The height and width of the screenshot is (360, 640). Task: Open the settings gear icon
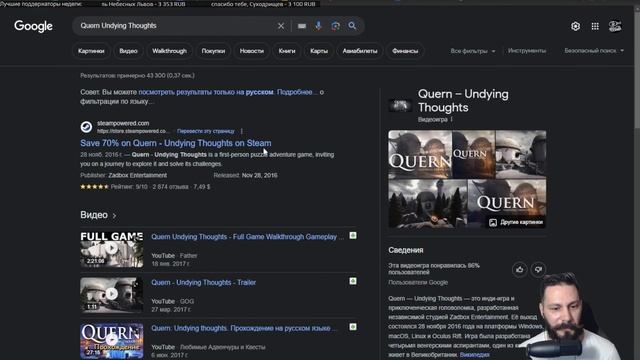[x=576, y=26]
